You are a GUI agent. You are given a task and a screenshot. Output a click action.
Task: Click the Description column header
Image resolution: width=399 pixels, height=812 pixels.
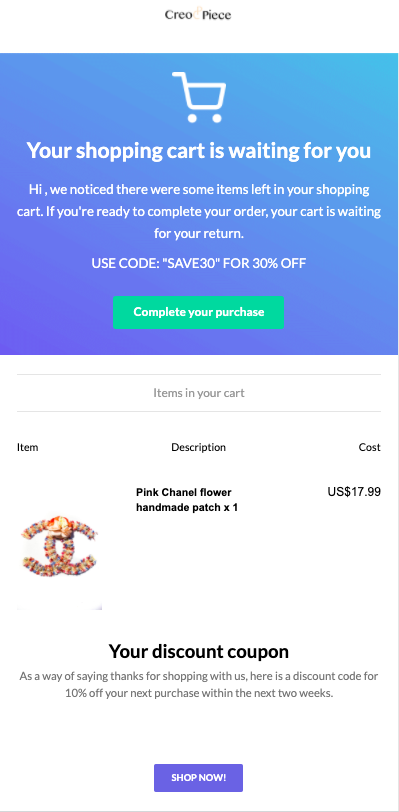(x=198, y=447)
